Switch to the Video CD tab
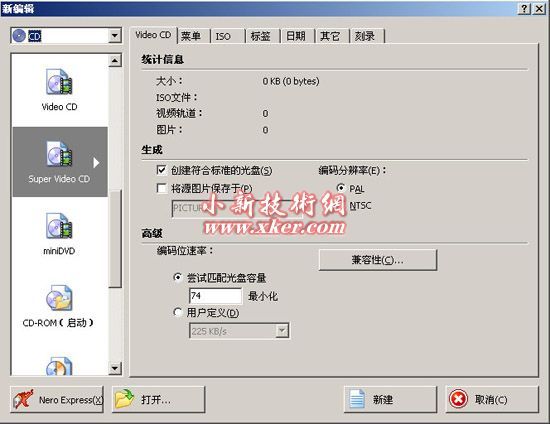The image size is (550, 424). 153,35
